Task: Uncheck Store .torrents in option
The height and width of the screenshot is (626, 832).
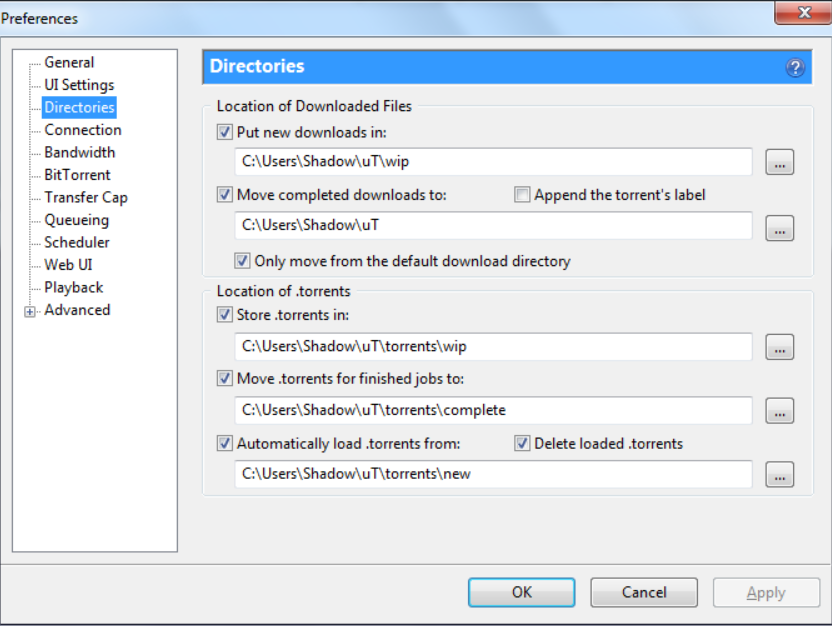Action: [224, 314]
